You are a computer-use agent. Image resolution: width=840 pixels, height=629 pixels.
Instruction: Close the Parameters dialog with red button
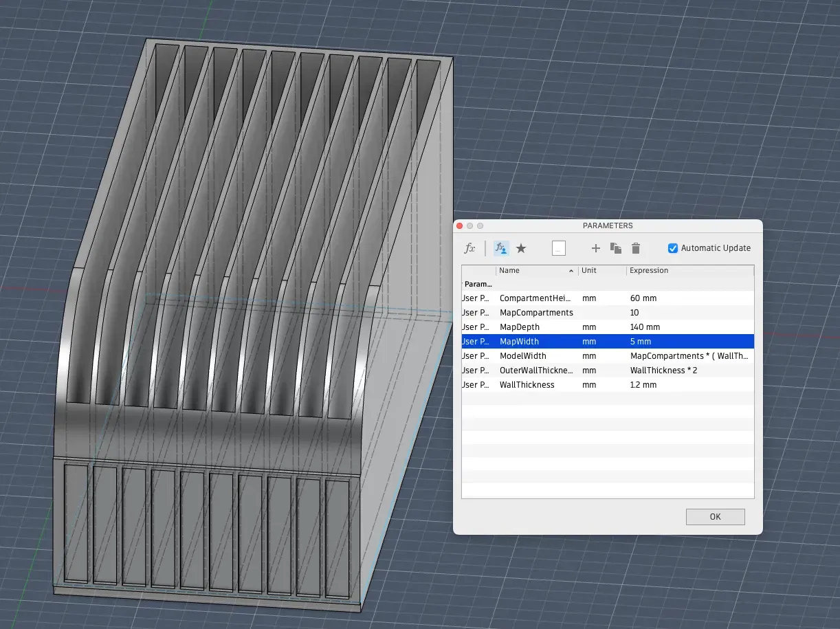(460, 225)
